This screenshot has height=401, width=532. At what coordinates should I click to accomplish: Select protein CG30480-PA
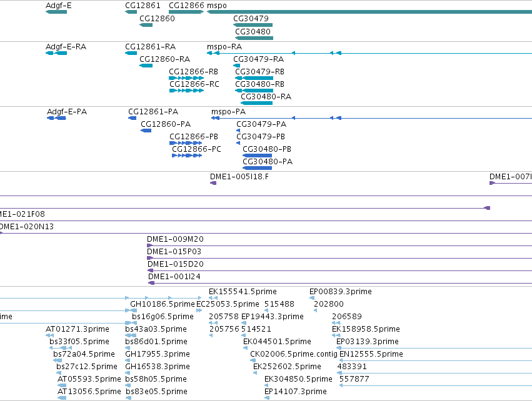click(257, 168)
